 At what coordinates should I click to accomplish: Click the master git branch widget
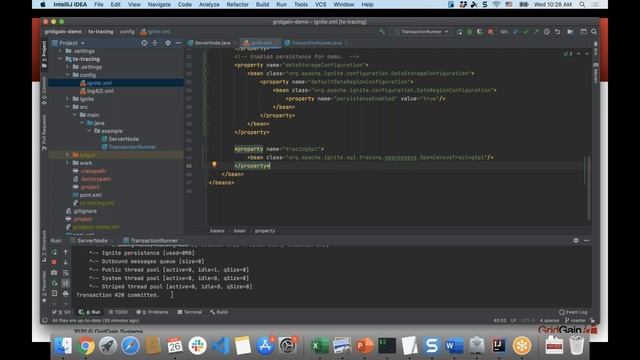click(576, 321)
